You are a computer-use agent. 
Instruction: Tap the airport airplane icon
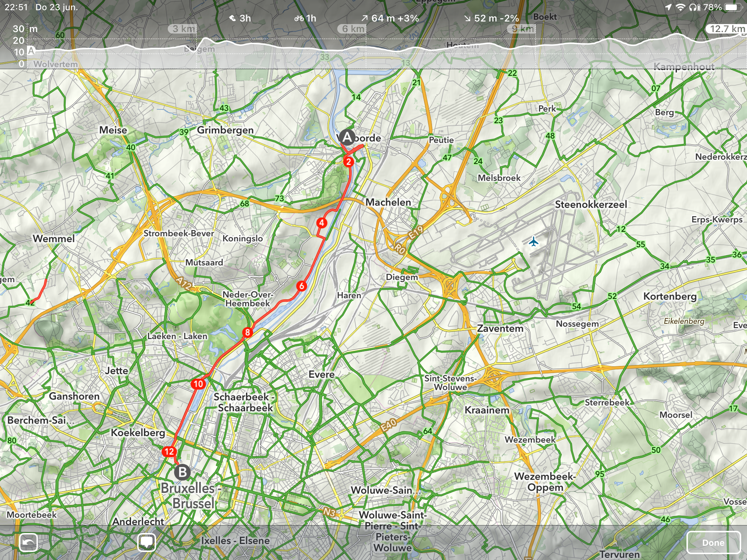[534, 241]
